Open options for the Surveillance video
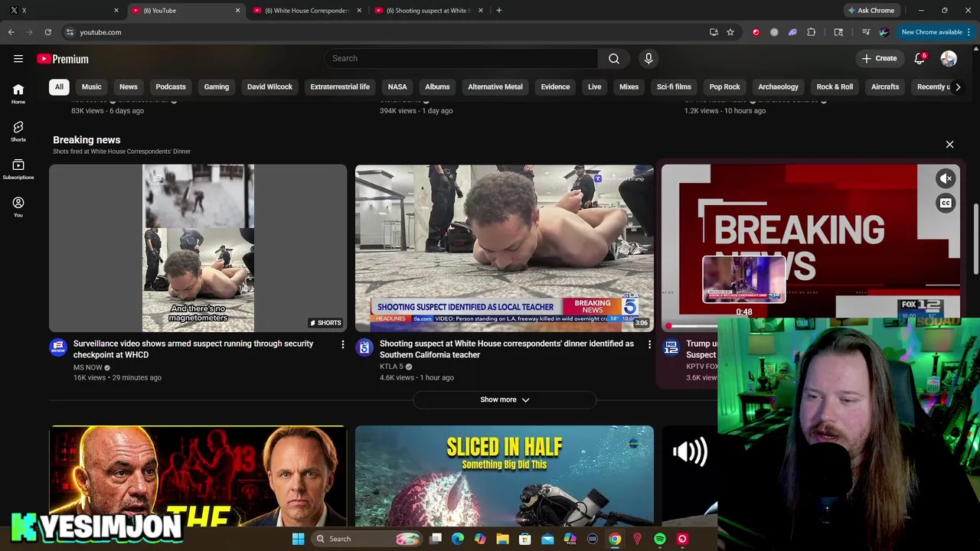 pos(343,345)
